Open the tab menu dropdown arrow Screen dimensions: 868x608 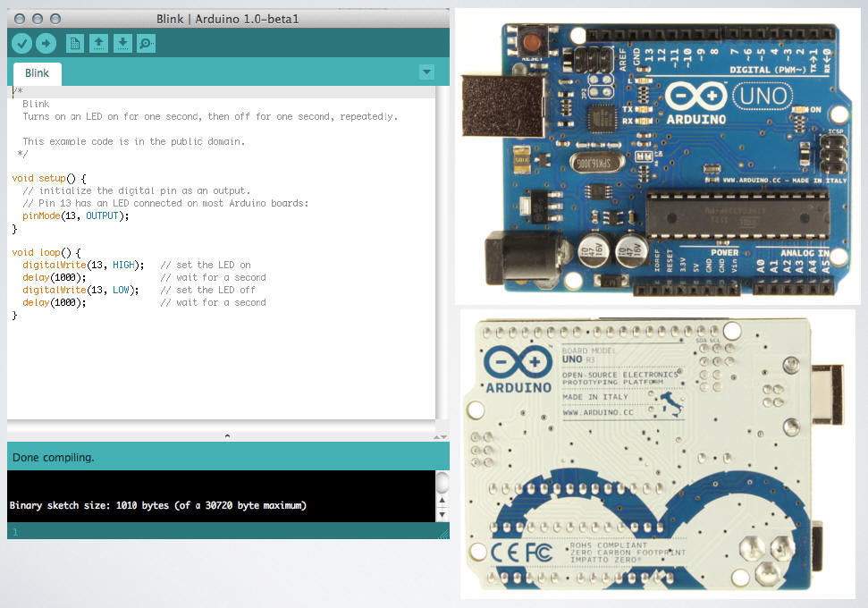pyautogui.click(x=426, y=72)
